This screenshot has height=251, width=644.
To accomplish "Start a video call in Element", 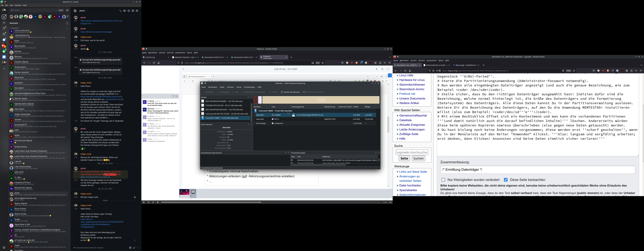I will tap(124, 11).
